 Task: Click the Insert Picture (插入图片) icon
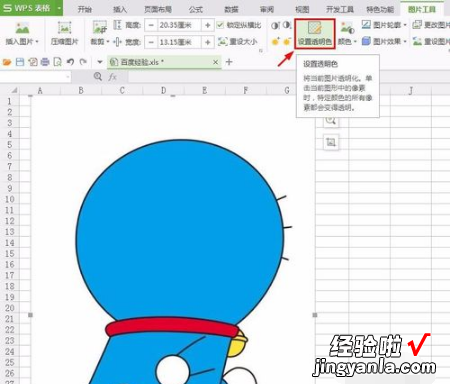22,28
